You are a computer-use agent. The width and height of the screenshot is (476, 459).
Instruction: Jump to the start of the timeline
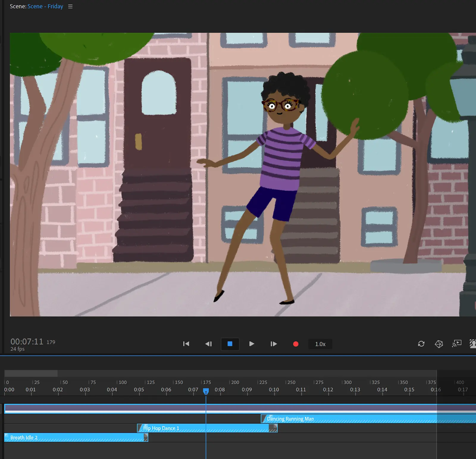pos(186,344)
